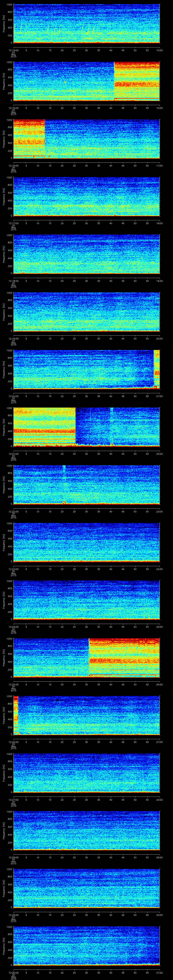Image resolution: width=173 pixels, height=980 pixels.
Task: Click the 12:21:00 start time label
Action: 13,454
